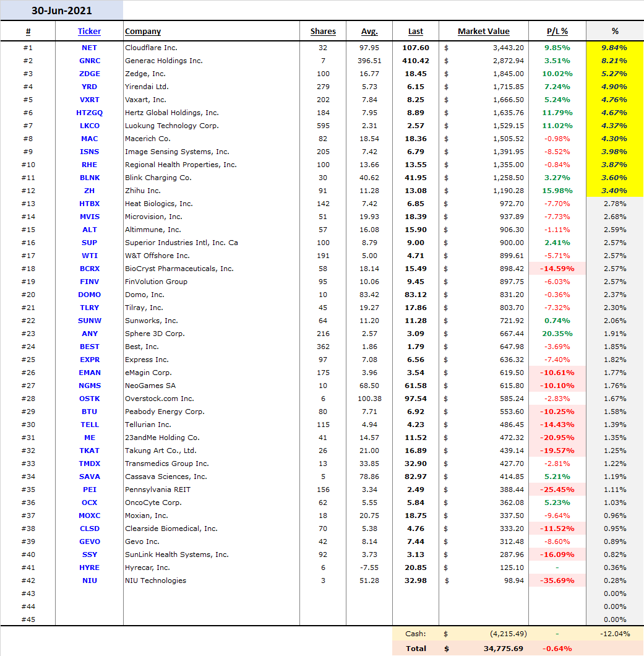Click the Ticker column header link

tap(89, 32)
